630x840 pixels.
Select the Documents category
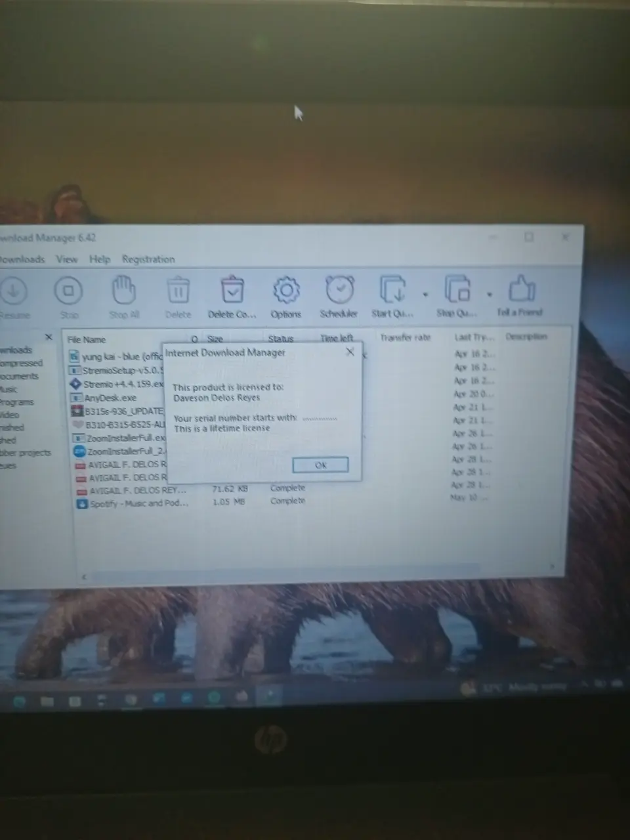20,376
